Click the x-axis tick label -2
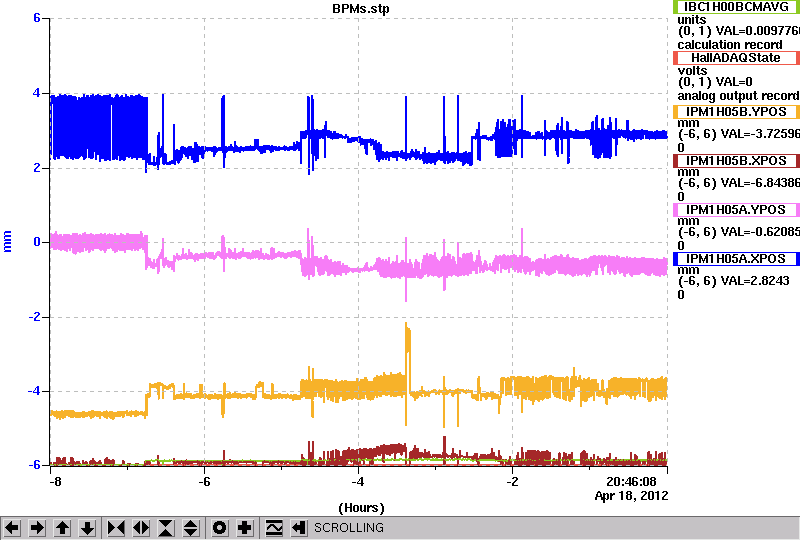 click(512, 482)
